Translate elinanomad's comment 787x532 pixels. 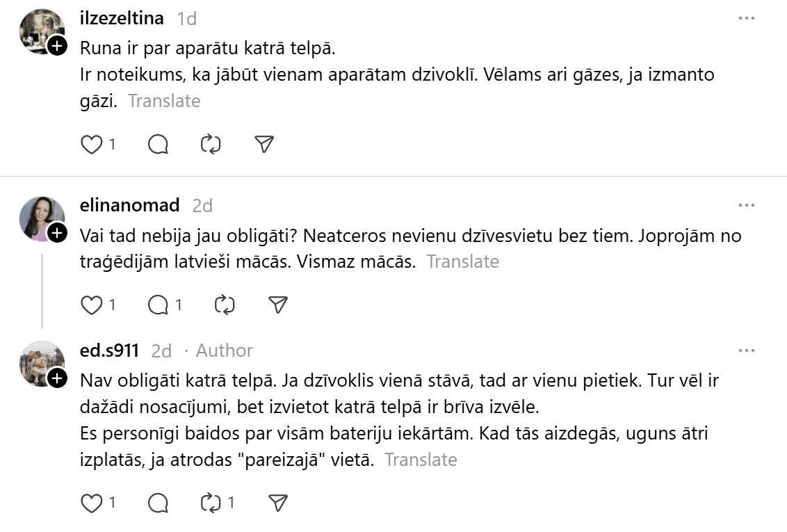(462, 261)
